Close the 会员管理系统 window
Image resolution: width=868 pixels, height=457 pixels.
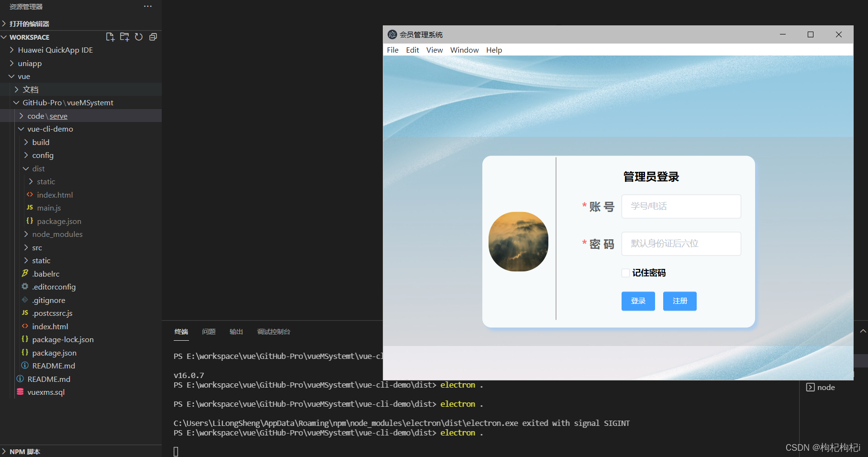point(839,34)
